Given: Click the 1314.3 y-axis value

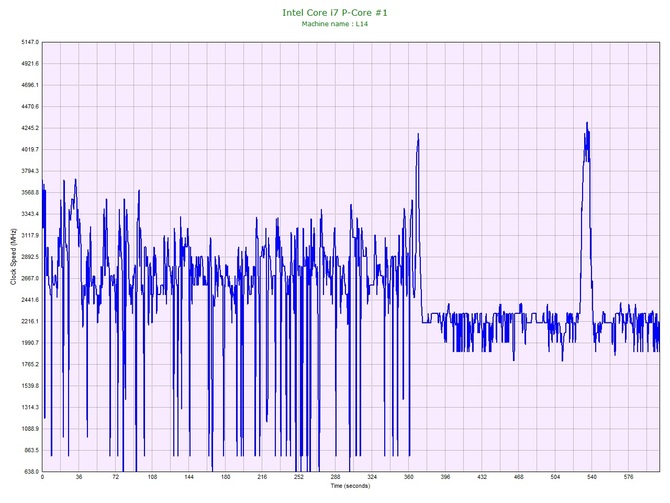Looking at the screenshot, I should (30, 407).
